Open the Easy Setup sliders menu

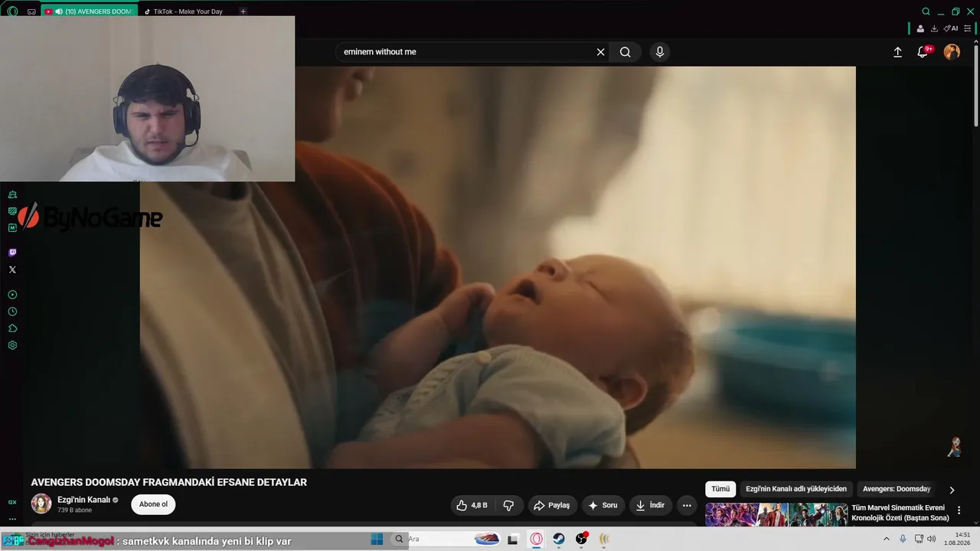pyautogui.click(x=967, y=28)
